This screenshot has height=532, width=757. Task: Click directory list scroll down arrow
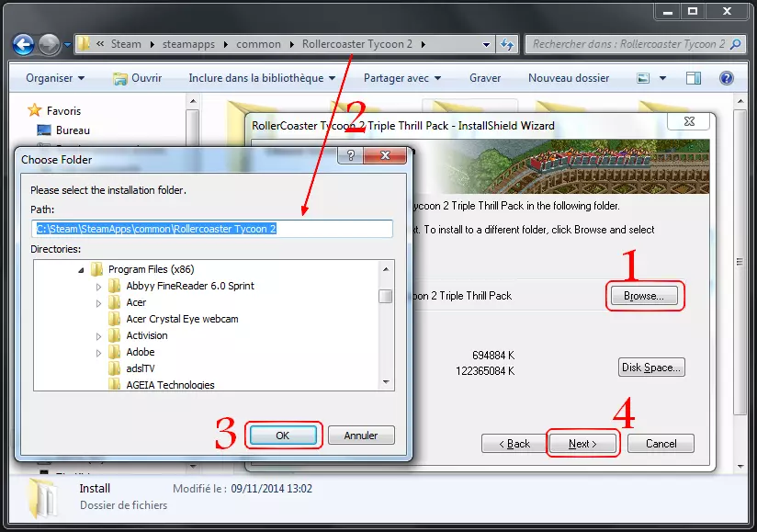386,382
